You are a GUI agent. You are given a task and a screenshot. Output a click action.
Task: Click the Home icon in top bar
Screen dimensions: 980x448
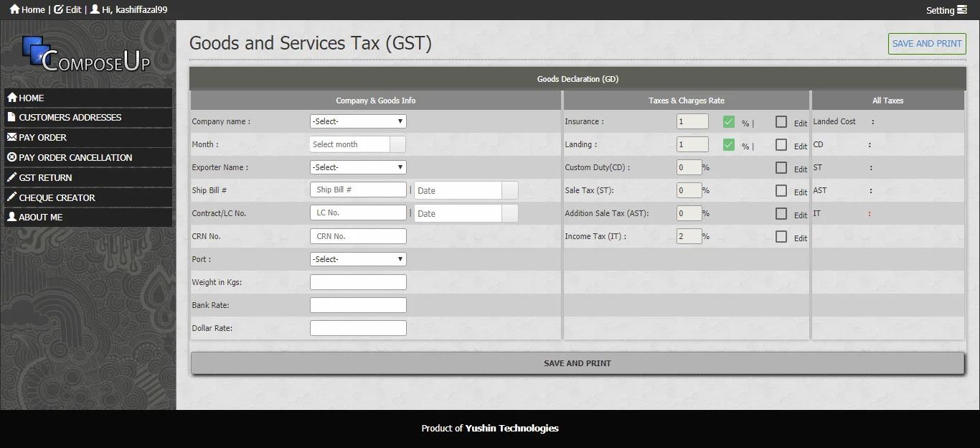pos(14,9)
